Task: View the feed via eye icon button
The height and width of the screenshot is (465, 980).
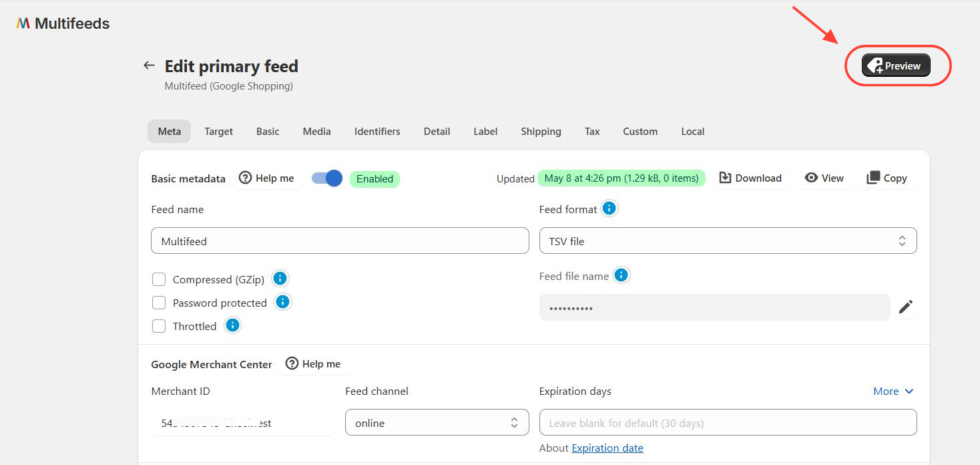Action: [x=824, y=178]
